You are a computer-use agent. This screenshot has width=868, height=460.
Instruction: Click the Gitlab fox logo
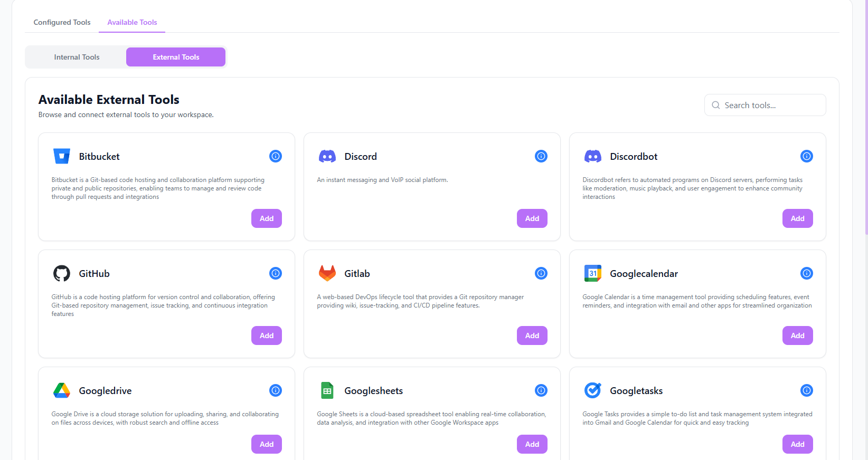[x=327, y=273]
